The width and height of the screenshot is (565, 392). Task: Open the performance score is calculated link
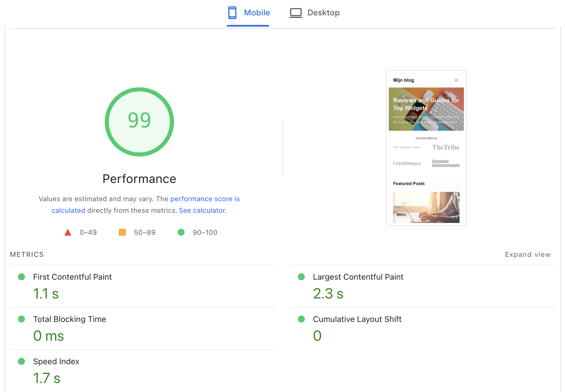pos(205,199)
